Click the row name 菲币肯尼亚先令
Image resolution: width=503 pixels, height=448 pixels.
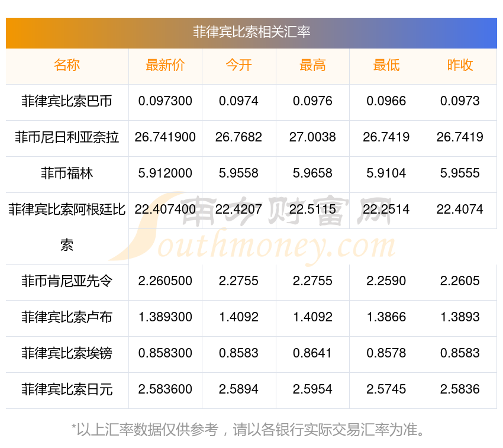[67, 281]
